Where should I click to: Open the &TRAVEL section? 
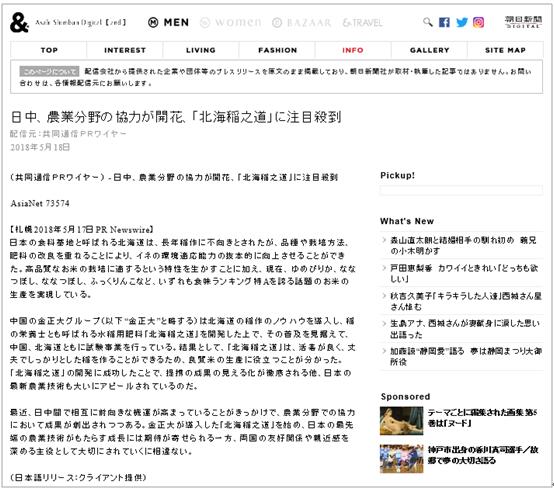coord(362,23)
